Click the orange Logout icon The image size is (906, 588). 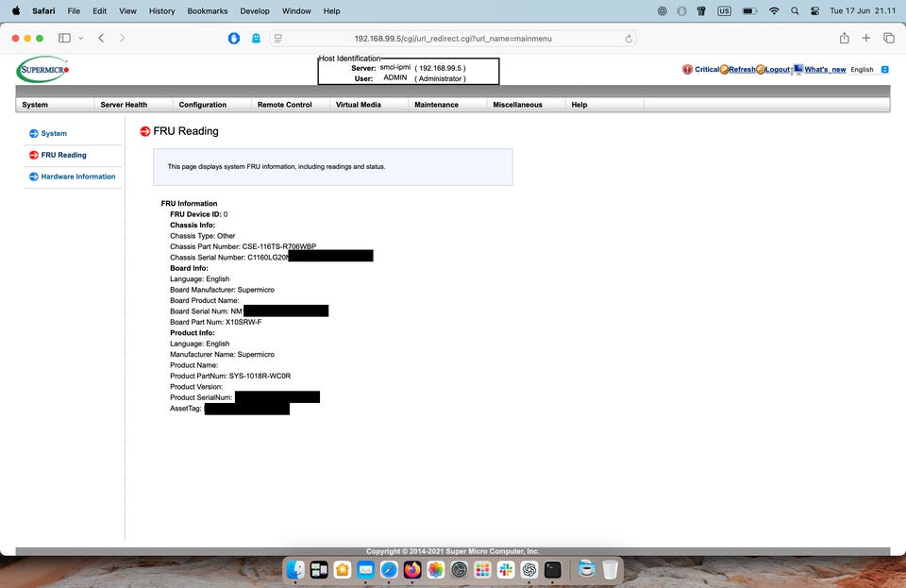(761, 69)
